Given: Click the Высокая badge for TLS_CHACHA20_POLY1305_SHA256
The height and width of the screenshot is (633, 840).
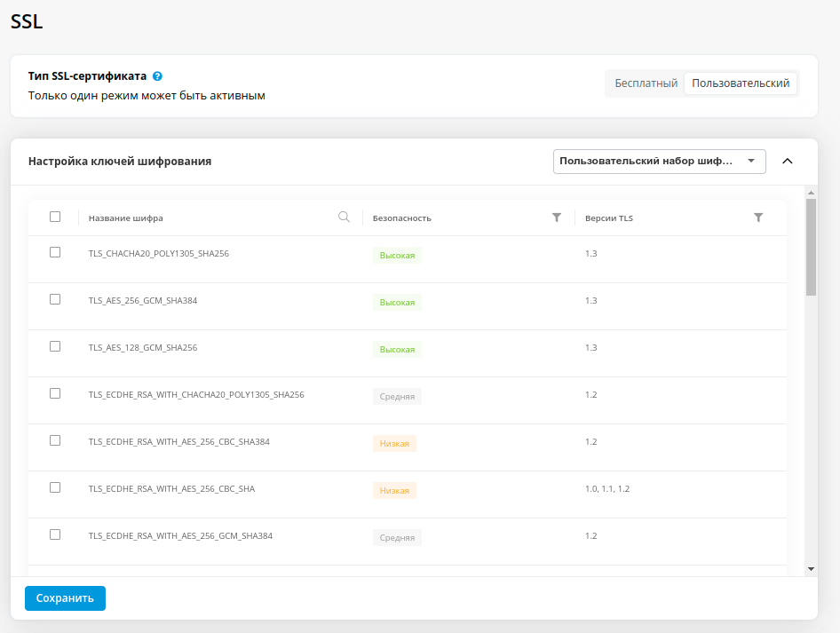Looking at the screenshot, I should click(x=397, y=256).
